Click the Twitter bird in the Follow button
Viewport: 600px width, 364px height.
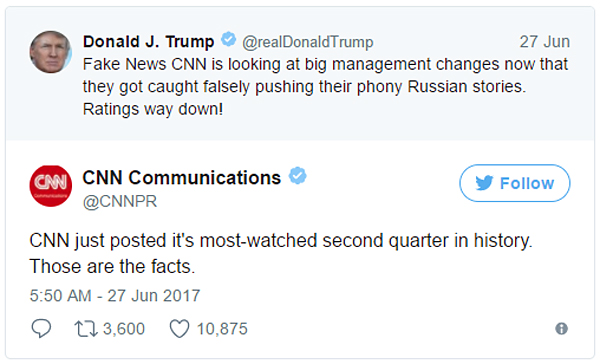click(484, 183)
